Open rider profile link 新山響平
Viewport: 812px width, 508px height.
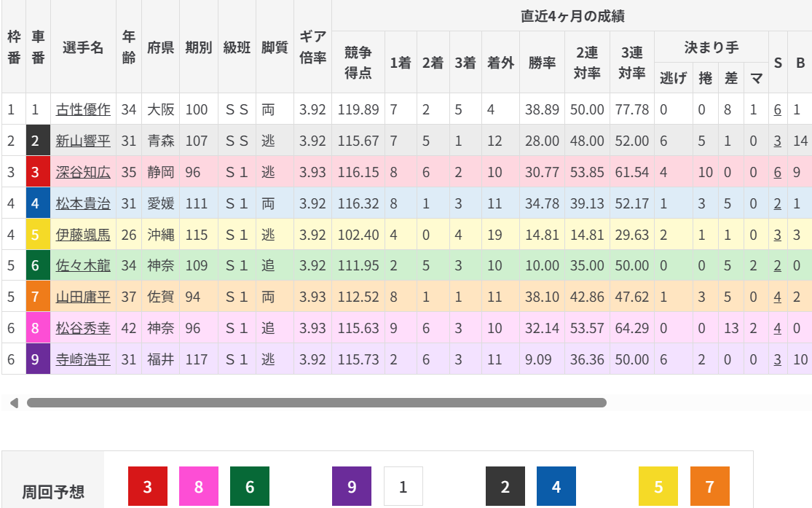[83, 141]
